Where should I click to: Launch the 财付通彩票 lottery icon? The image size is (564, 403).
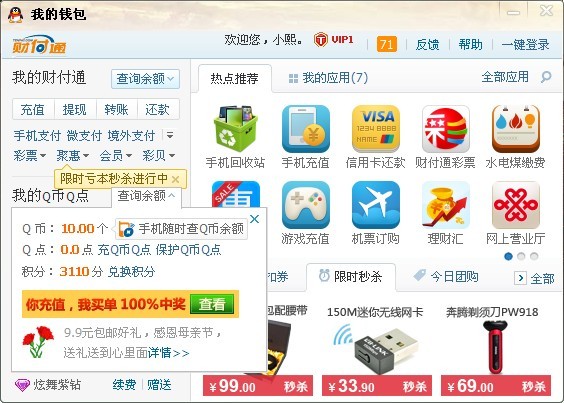[x=445, y=129]
